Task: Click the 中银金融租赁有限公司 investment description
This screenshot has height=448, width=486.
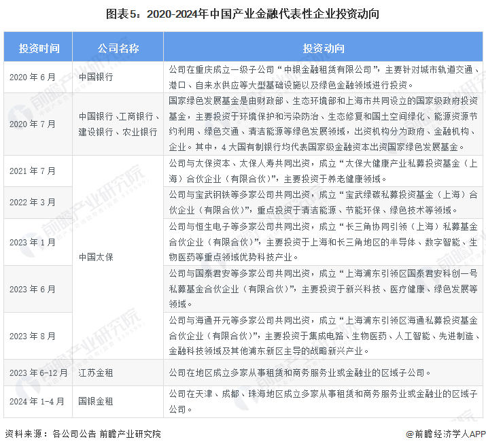Action: tap(323, 77)
